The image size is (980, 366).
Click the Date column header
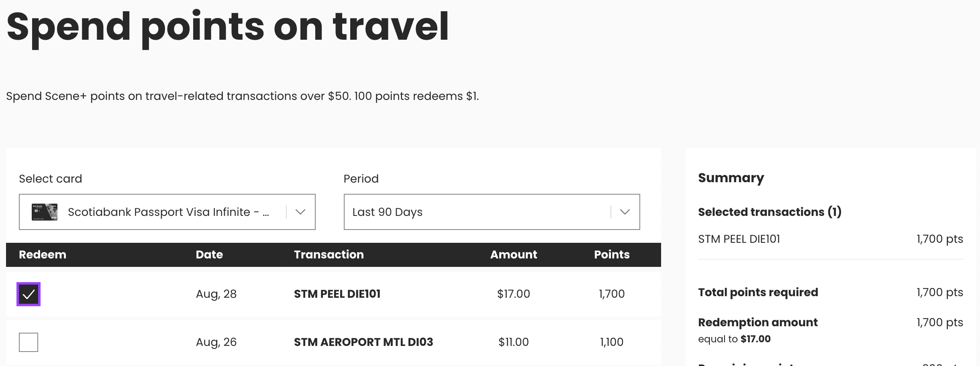pos(209,254)
